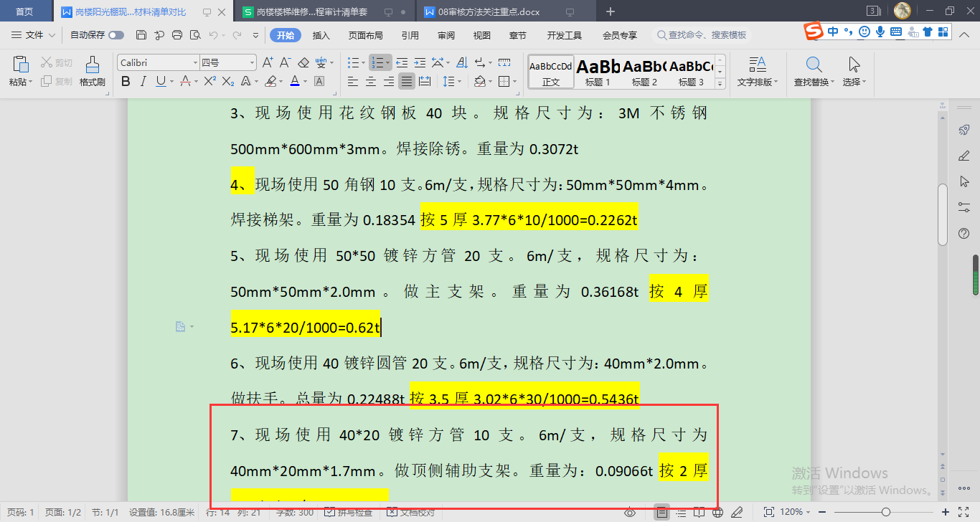Click the Print icon in quick access toolbar
980x522 pixels.
[x=177, y=35]
